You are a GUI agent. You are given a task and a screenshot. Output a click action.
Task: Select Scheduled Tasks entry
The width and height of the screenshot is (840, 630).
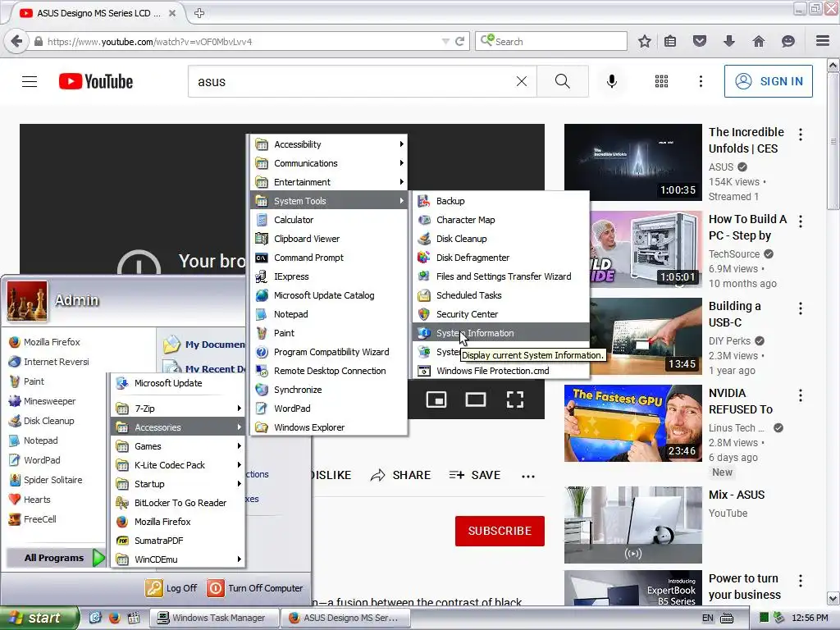[x=500, y=295]
